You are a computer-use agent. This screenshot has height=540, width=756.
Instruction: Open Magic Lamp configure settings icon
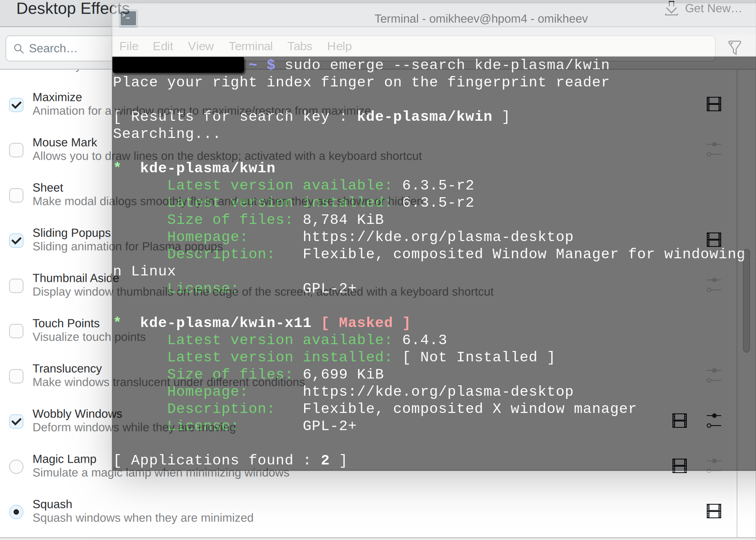point(714,466)
